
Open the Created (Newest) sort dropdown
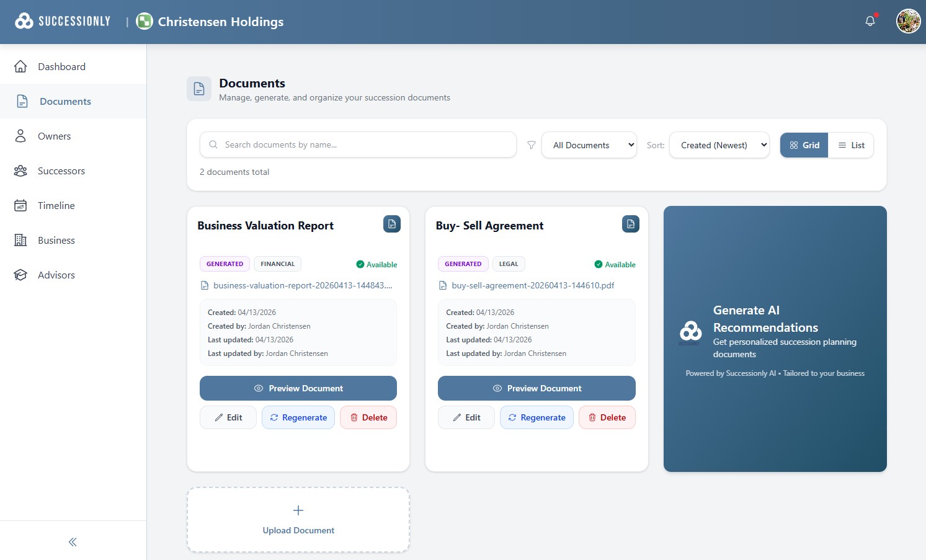coord(719,145)
